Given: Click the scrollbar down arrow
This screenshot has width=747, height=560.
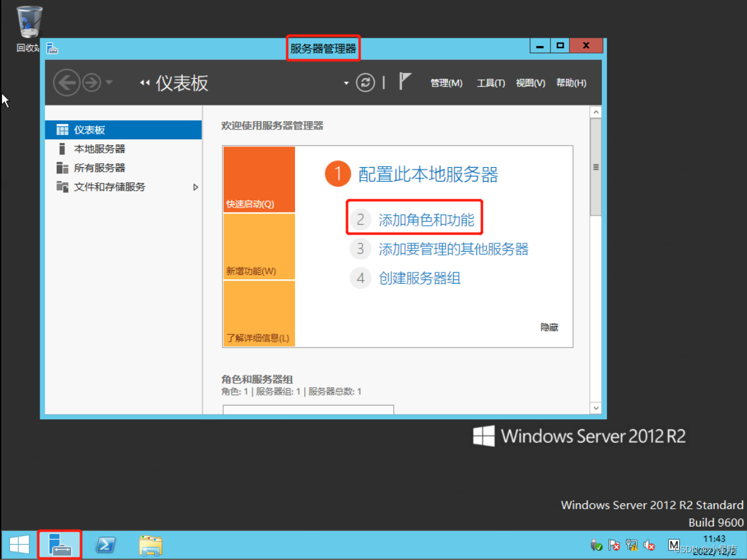Looking at the screenshot, I should click(596, 408).
